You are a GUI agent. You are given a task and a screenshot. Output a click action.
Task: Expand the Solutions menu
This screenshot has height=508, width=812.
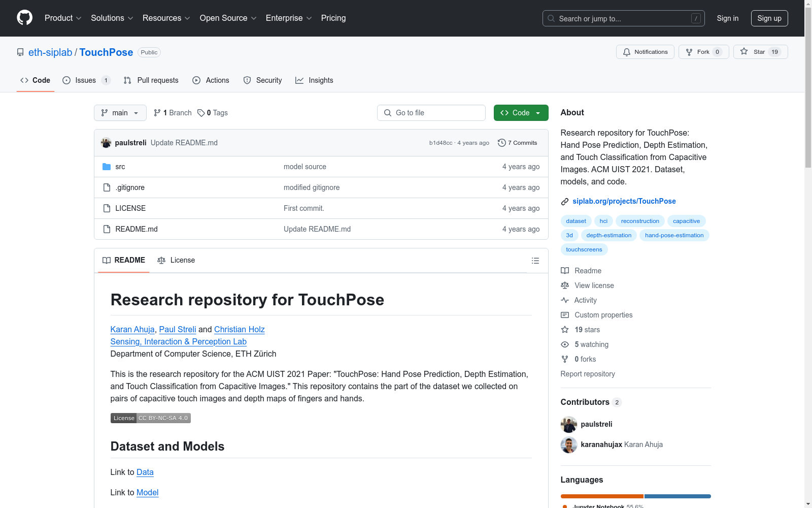[112, 18]
